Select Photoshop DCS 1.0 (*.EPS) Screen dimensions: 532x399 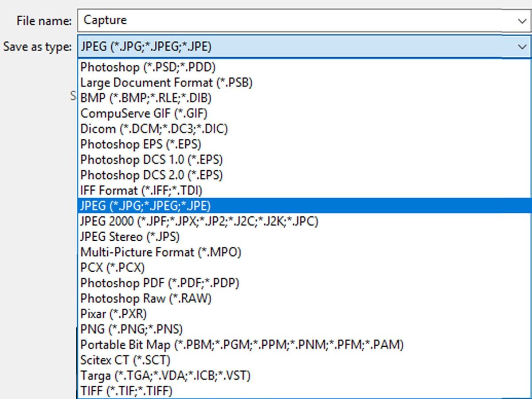(x=304, y=160)
